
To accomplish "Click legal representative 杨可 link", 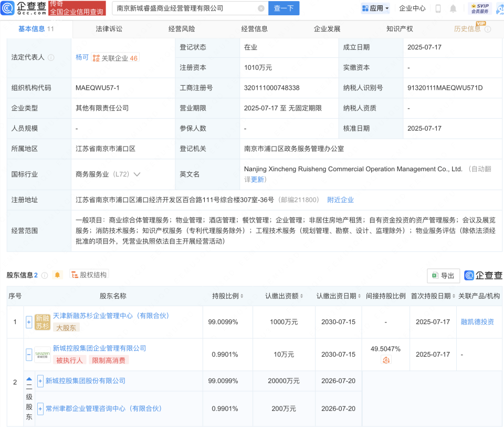I will point(82,57).
